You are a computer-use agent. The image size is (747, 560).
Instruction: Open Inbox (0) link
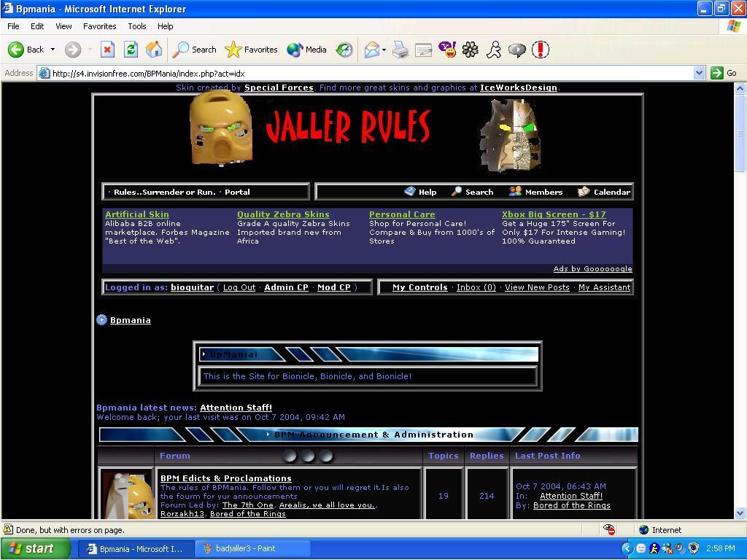[x=476, y=287]
